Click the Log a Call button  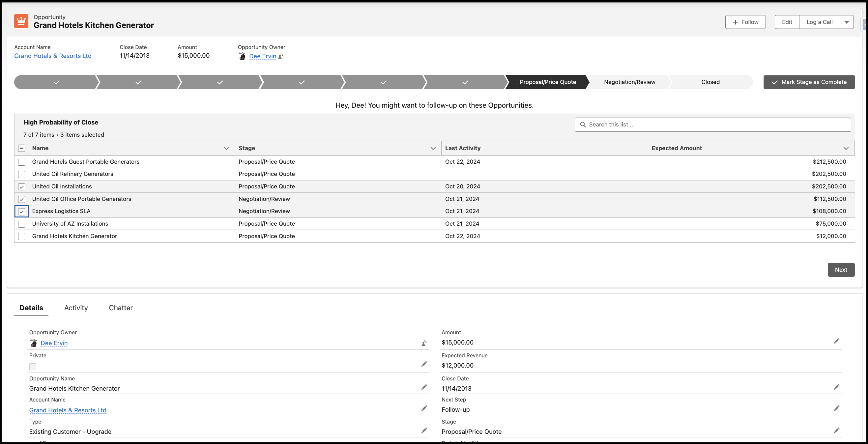coord(819,22)
